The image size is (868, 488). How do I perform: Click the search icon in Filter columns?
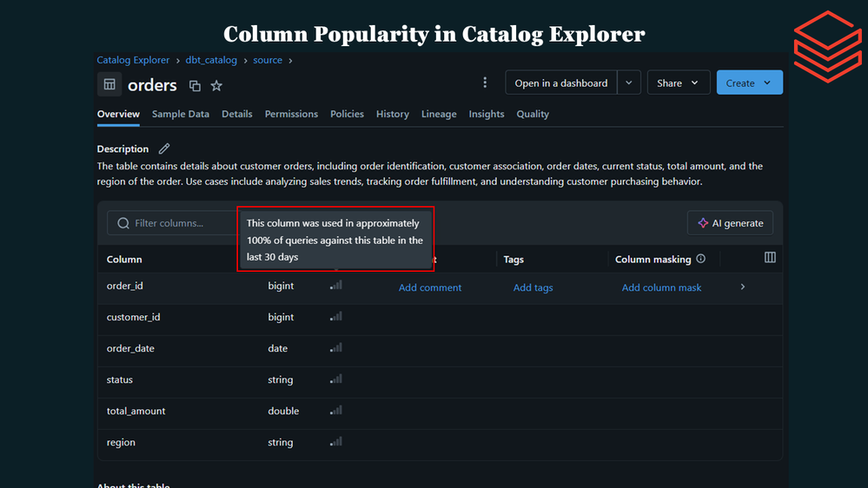tap(123, 223)
